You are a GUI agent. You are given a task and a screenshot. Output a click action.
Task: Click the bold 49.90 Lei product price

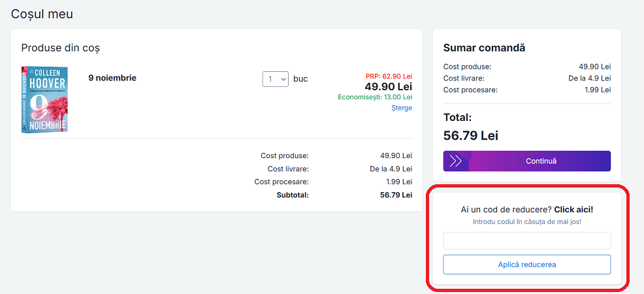[x=388, y=86]
